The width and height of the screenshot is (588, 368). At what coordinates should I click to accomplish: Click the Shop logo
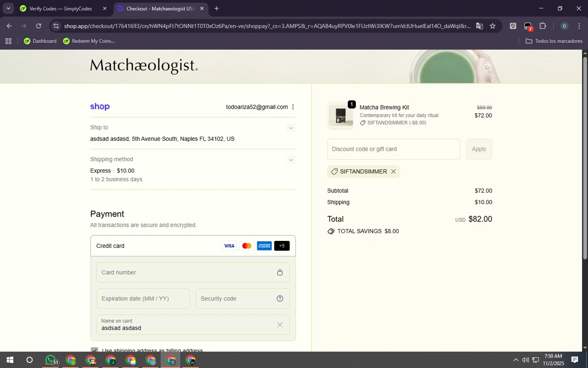(x=100, y=107)
